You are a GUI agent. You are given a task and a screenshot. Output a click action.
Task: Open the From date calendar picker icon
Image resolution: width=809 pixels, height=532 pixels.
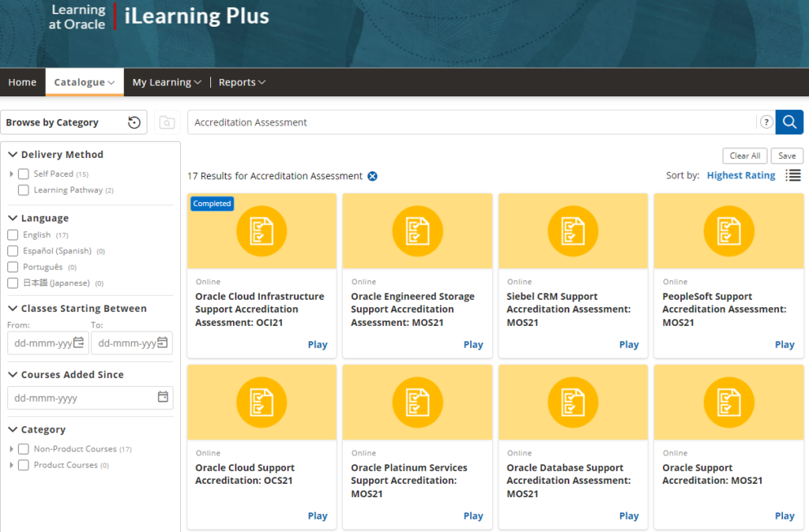[x=78, y=343]
